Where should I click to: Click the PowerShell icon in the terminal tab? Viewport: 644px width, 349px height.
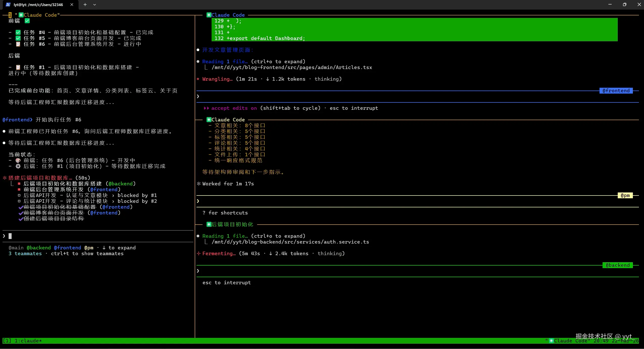tap(8, 5)
